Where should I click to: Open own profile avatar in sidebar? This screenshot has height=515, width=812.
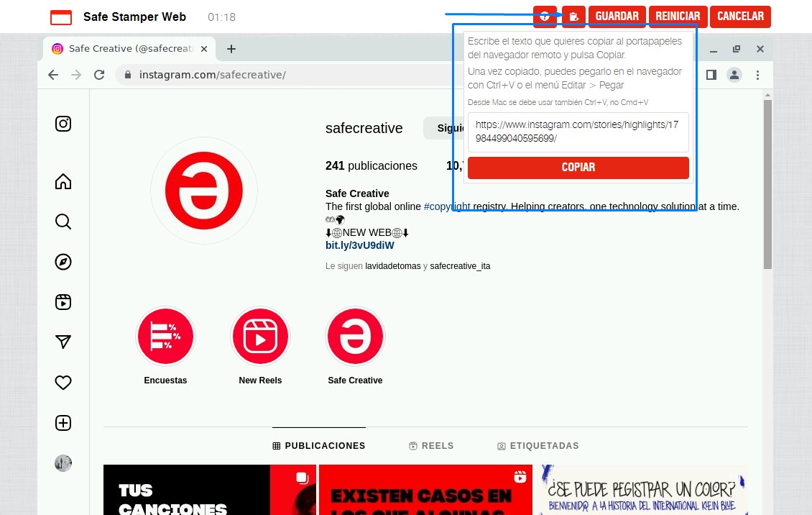coord(63,463)
